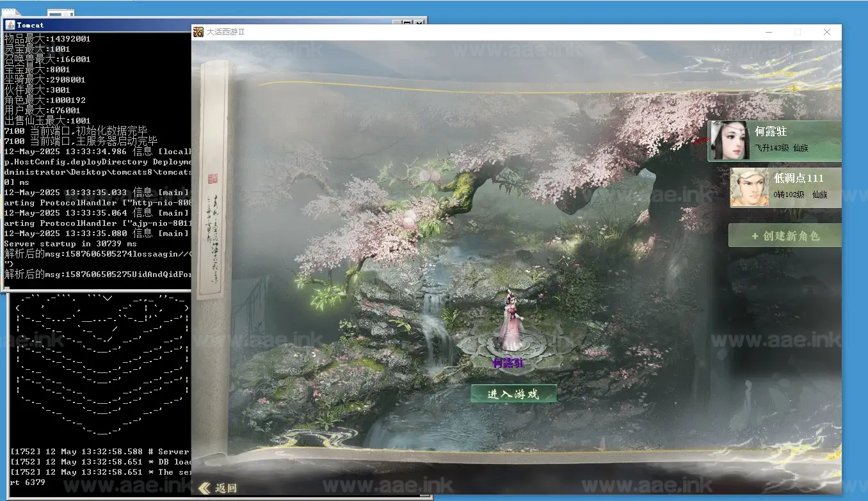
Task: Click the 13:33:35.064 log entry in Tomcat
Action: coord(97,212)
